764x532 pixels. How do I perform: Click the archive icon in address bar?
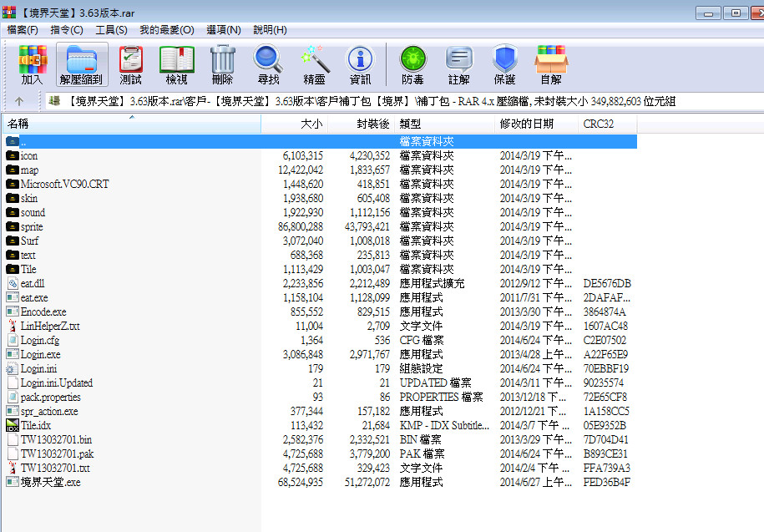pos(54,101)
